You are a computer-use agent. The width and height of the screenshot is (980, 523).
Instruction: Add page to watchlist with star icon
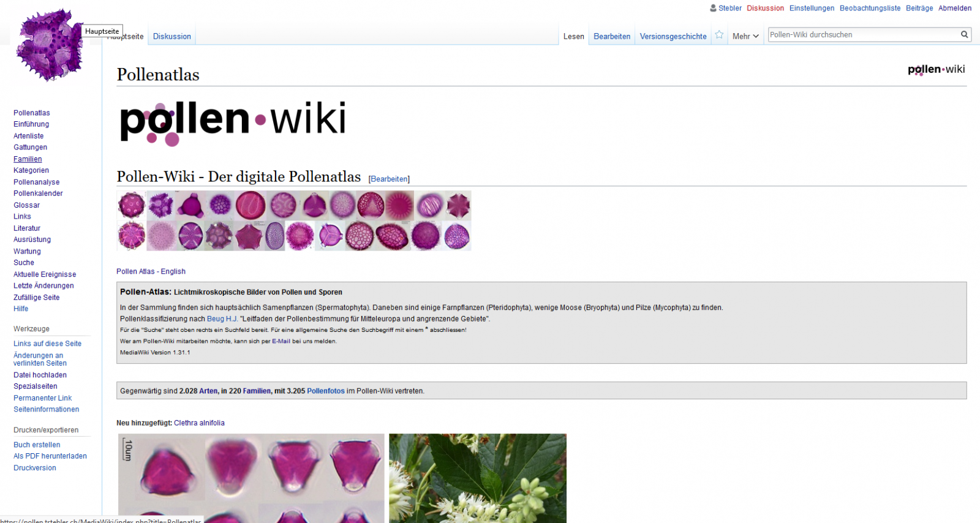tap(719, 35)
